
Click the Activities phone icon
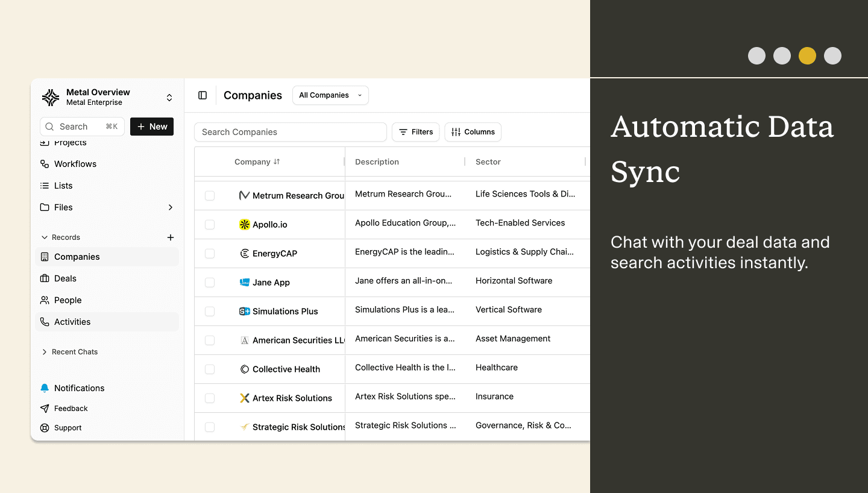[x=45, y=322]
